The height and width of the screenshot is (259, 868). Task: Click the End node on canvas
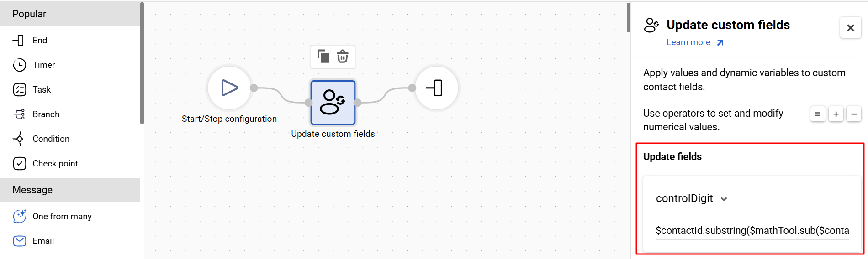coord(437,88)
